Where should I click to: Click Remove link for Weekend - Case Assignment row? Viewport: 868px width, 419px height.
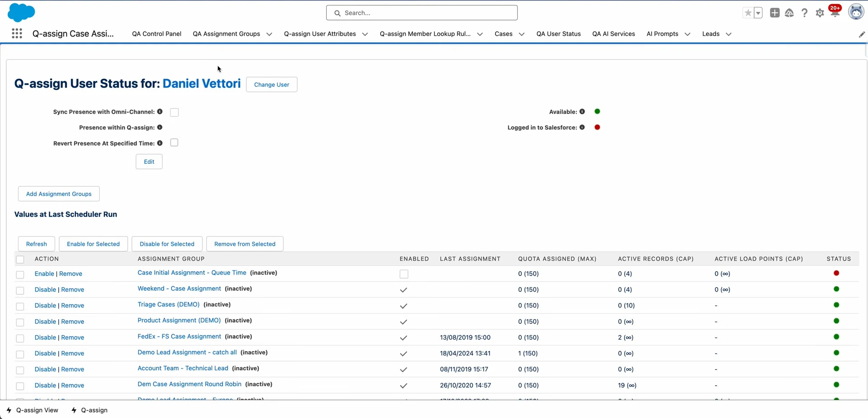tap(73, 289)
